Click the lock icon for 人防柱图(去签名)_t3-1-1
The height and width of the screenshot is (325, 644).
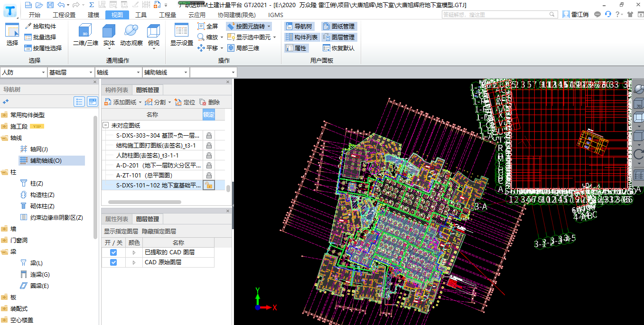209,155
